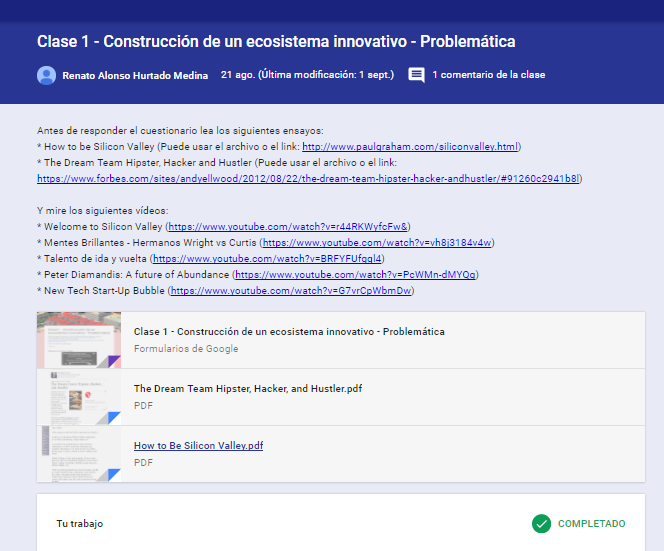
Task: Click '1 comentario de la clase' text
Action: [488, 75]
